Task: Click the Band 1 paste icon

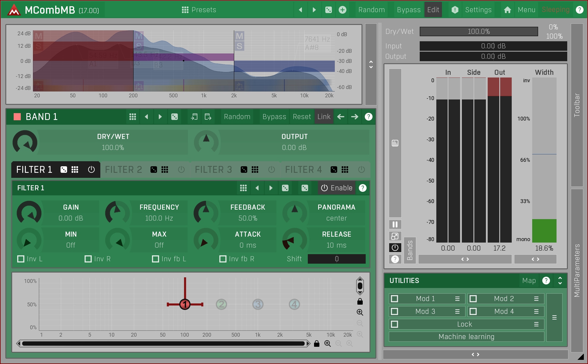Action: tap(208, 117)
